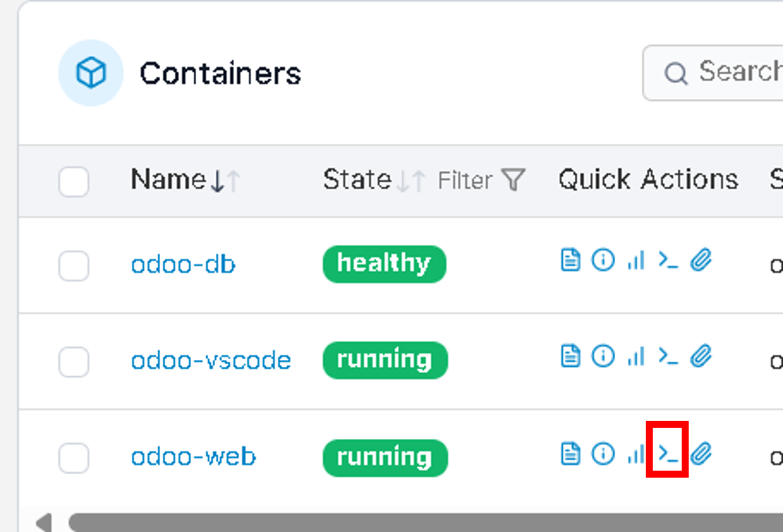783x532 pixels.
Task: Click the horizontal scrollbar left arrow
Action: coord(44,523)
